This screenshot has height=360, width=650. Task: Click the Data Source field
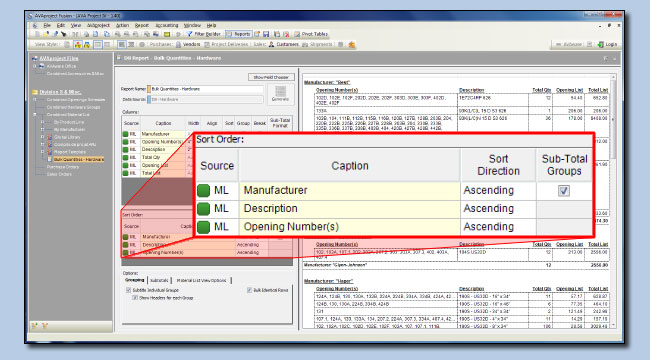(207, 100)
